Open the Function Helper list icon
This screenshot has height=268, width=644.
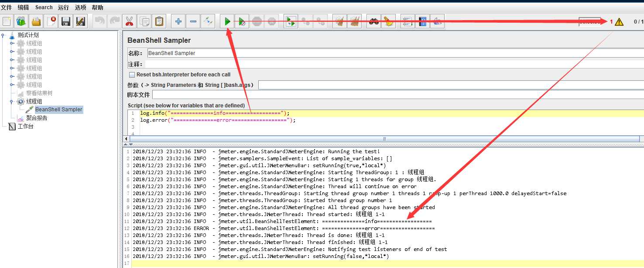tap(408, 21)
